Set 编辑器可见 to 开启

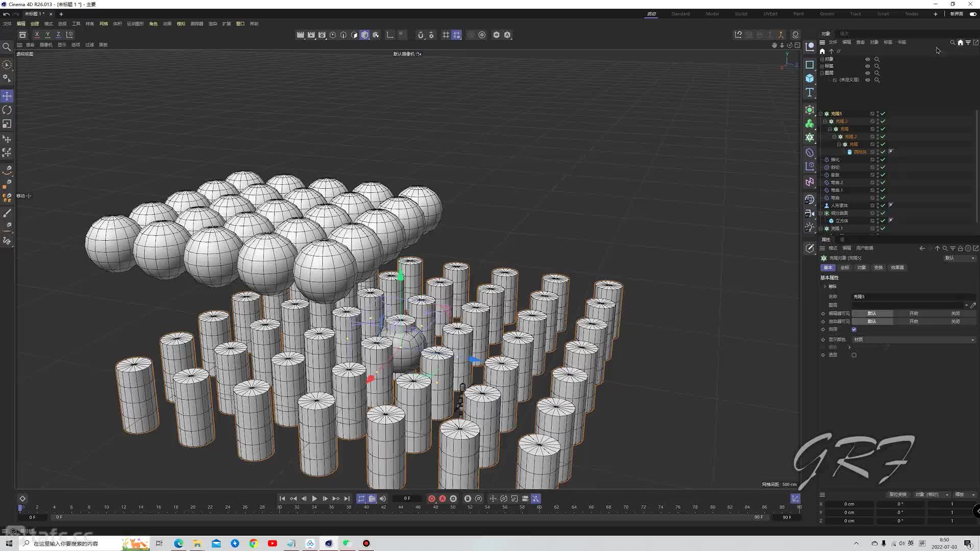point(914,313)
